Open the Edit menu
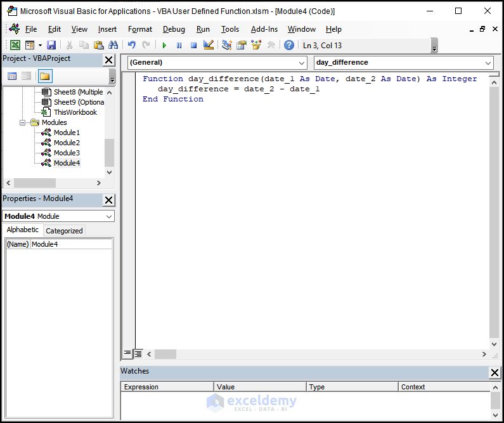Viewport: 504px width, 423px height. [x=55, y=29]
